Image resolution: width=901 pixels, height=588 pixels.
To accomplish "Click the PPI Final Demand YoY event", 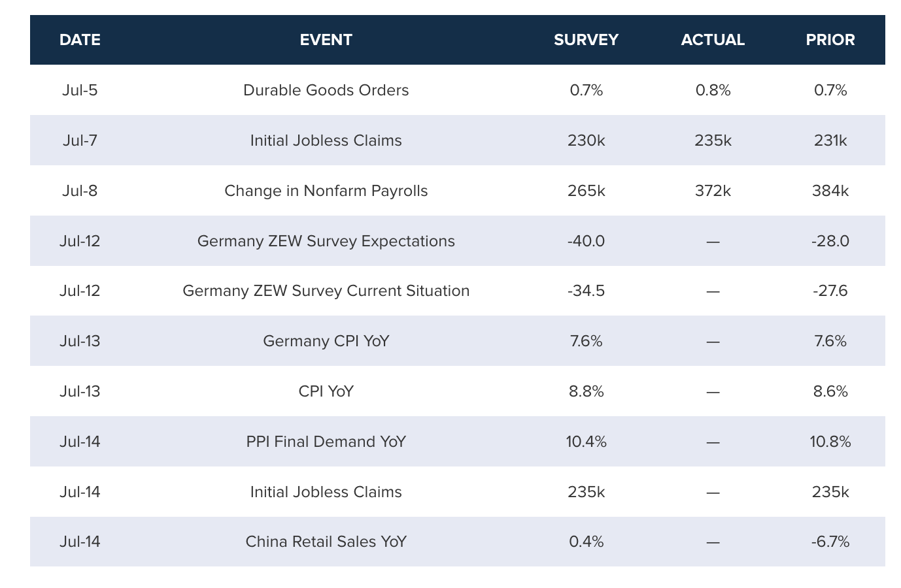I will tap(326, 442).
